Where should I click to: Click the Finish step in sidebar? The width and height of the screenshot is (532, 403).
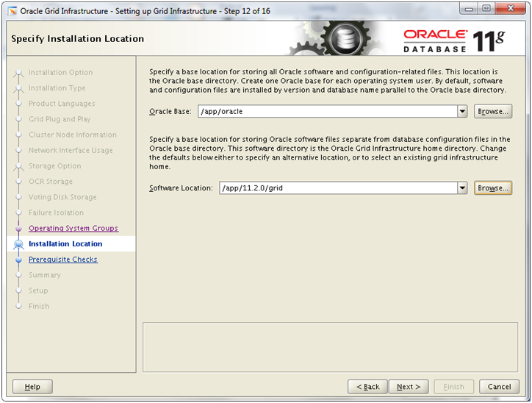[39, 306]
